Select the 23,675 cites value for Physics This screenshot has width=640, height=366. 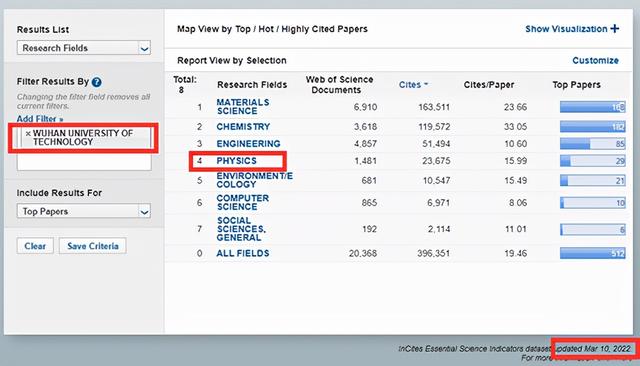point(436,161)
